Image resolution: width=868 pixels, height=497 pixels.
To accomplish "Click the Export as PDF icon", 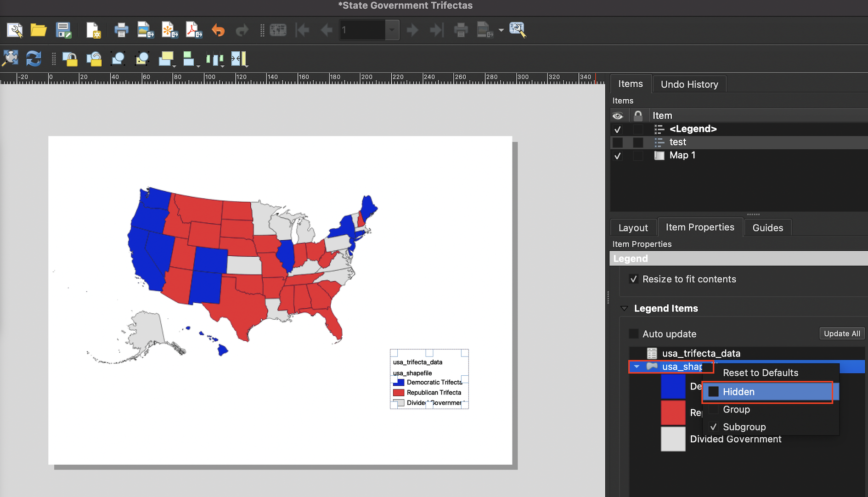I will (x=193, y=30).
